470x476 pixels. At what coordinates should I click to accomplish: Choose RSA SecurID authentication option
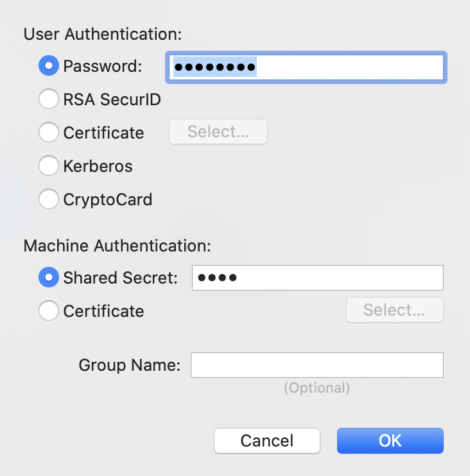(x=49, y=99)
